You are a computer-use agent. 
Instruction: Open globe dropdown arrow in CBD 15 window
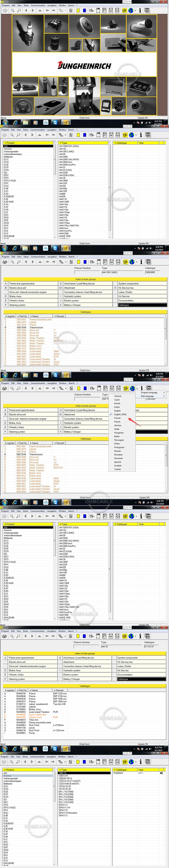click(135, 762)
